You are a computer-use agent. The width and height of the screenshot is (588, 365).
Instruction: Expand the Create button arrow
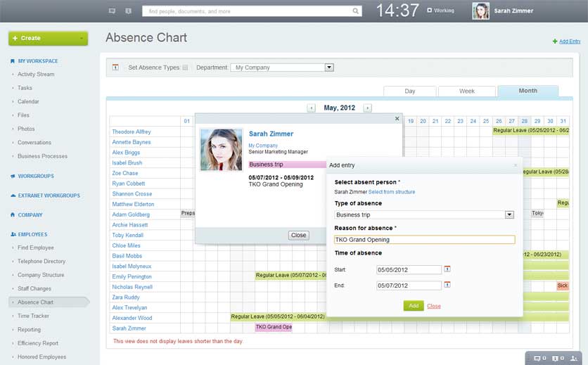tap(82, 38)
